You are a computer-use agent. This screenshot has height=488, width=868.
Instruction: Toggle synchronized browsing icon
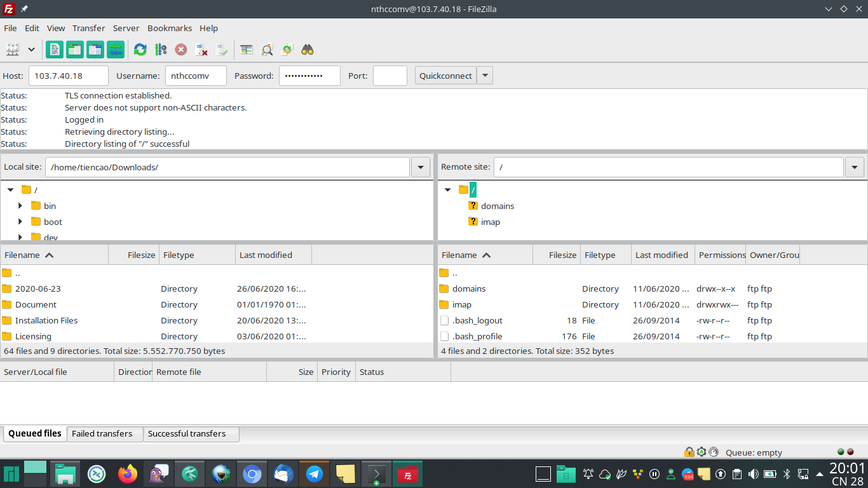[287, 50]
